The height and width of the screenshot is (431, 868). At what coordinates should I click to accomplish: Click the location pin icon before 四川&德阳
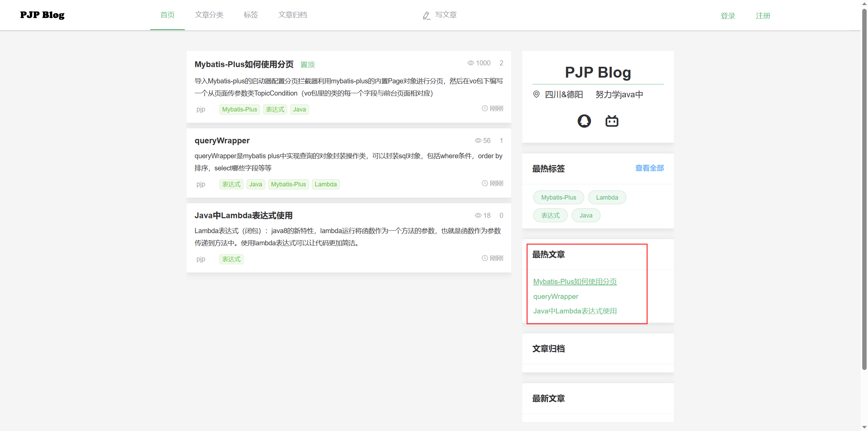click(536, 94)
